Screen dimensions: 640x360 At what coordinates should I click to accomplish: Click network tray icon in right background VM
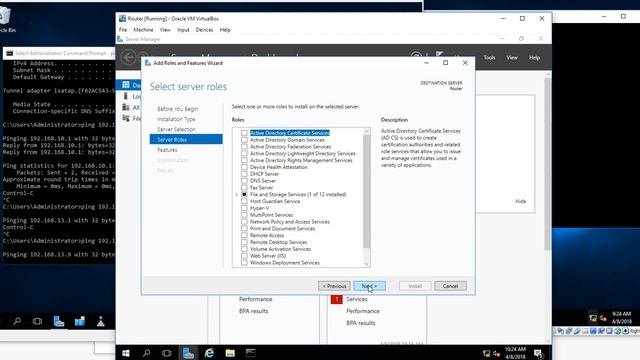pyautogui.click(x=593, y=318)
